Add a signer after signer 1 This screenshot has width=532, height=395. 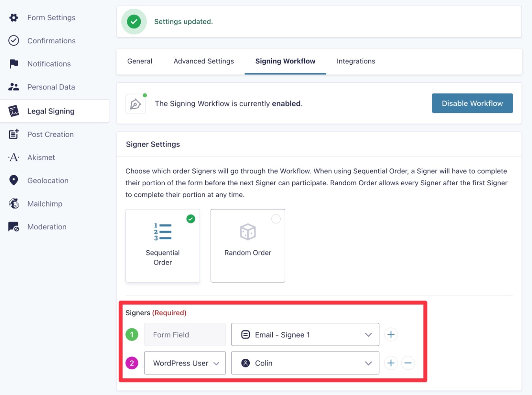[391, 335]
